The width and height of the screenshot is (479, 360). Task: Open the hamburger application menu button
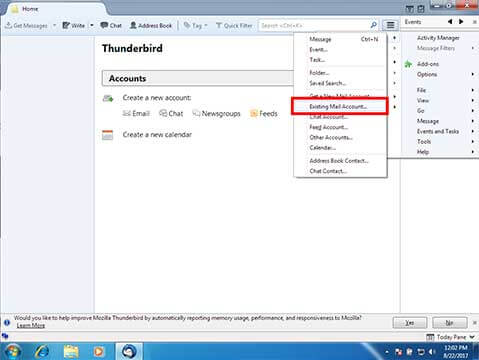click(x=390, y=25)
